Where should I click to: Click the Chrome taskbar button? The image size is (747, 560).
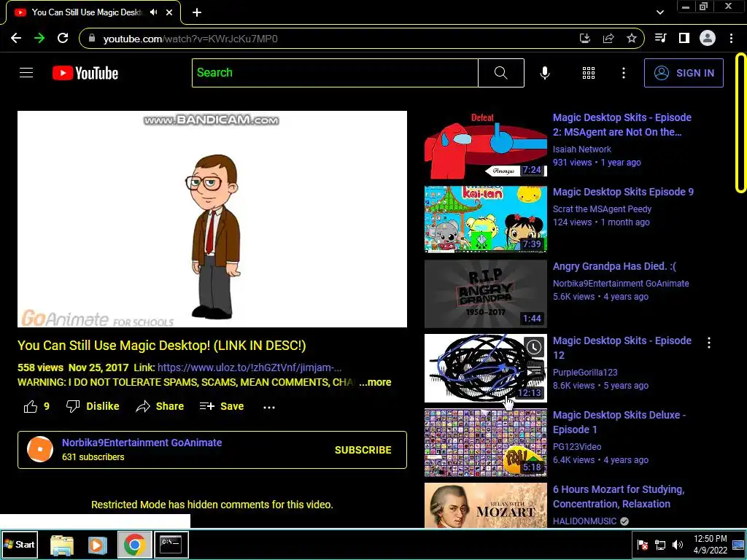(x=134, y=545)
